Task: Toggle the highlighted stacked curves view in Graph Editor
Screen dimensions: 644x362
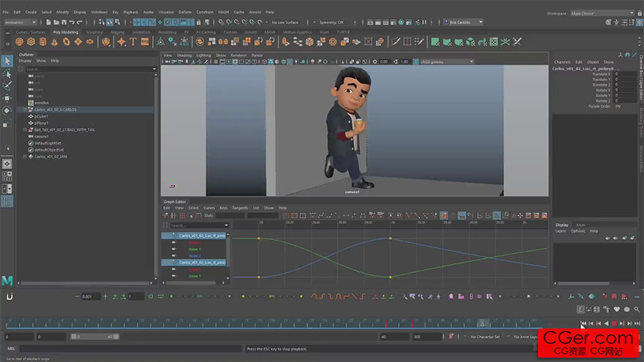Action: click(497, 215)
